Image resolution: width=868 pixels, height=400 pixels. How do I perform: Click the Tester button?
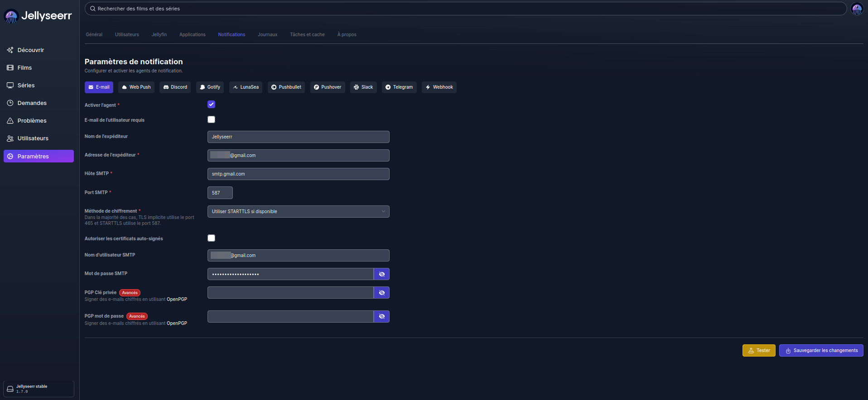click(x=759, y=351)
